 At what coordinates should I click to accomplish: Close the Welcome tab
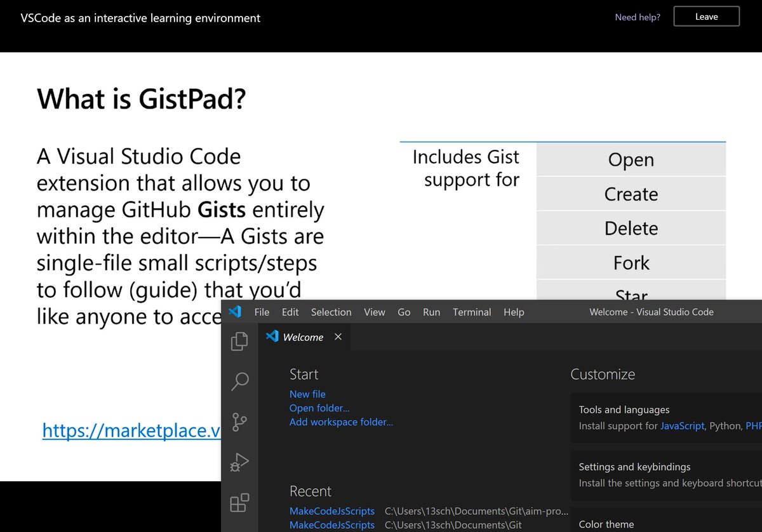tap(338, 336)
